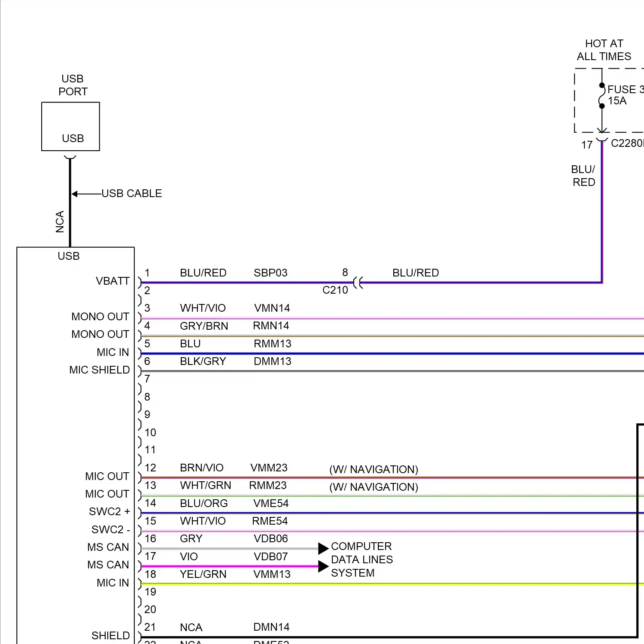
Task: Click the arrowhead ending the VIO VDB07 wire
Action: coord(323,566)
